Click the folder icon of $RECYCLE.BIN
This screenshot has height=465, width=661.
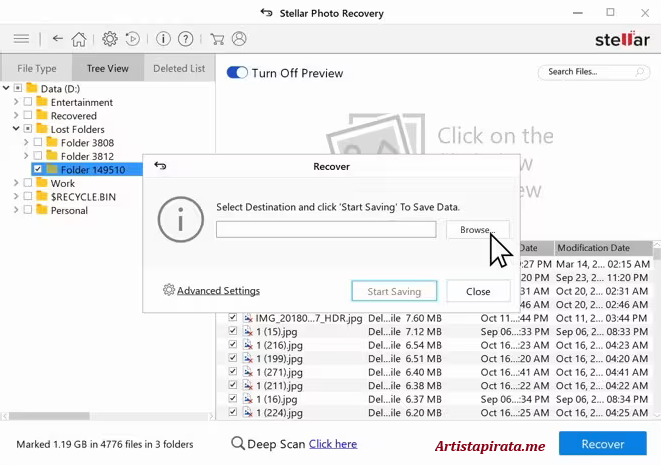click(x=42, y=196)
